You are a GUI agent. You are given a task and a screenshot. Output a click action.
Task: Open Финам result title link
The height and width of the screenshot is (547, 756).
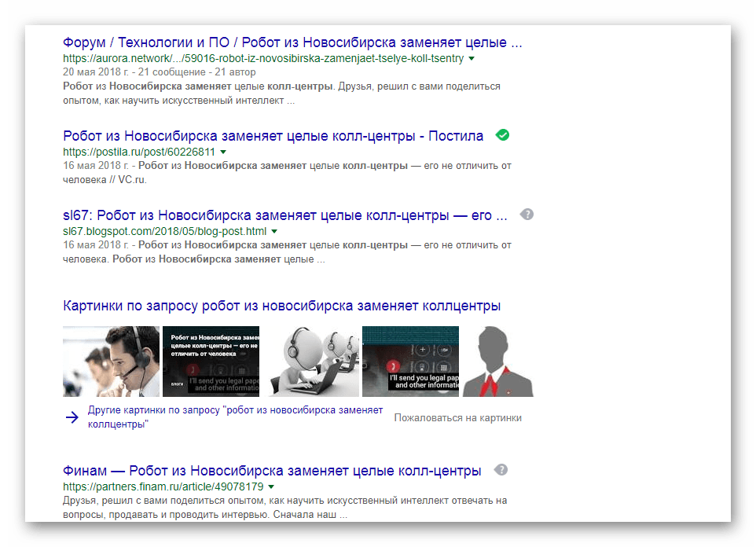[x=272, y=471]
